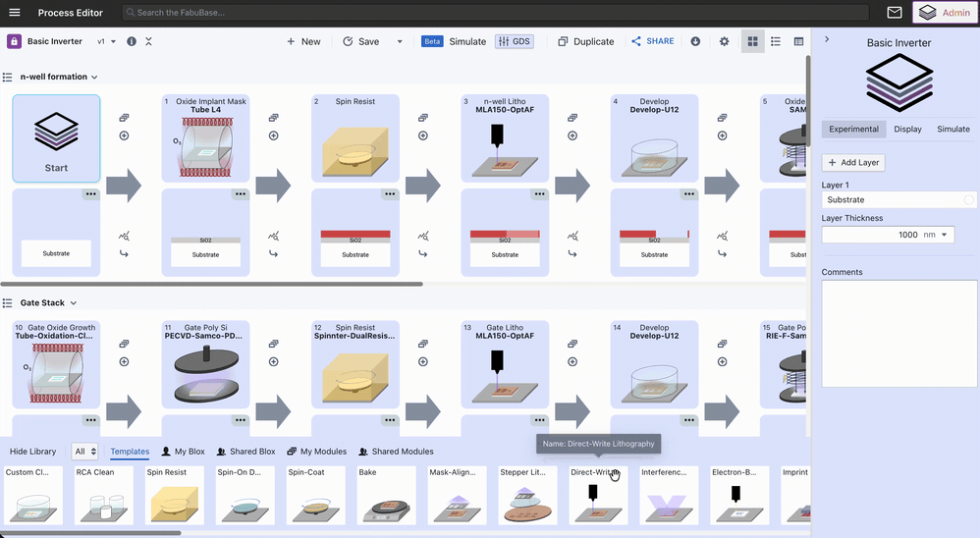
Task: Click the Add Layer button
Action: tap(853, 162)
